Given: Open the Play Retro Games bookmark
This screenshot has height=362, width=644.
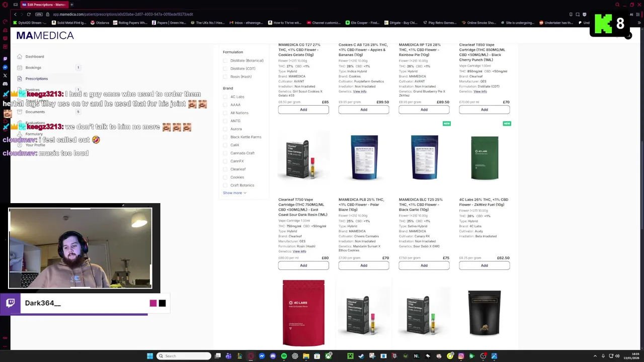Looking at the screenshot, I should 439,23.
